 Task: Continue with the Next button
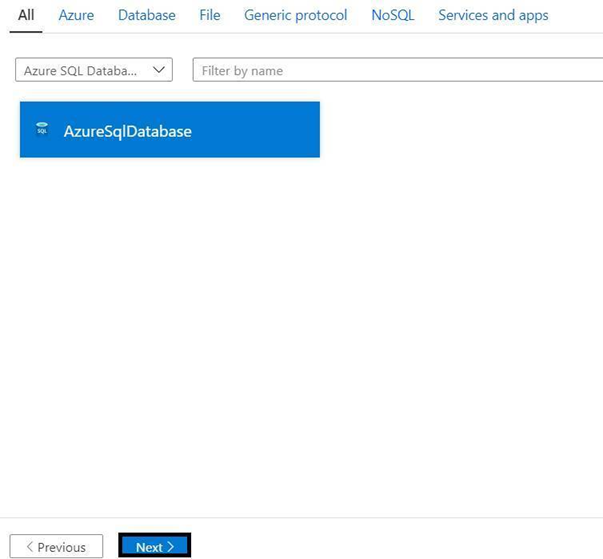(155, 546)
